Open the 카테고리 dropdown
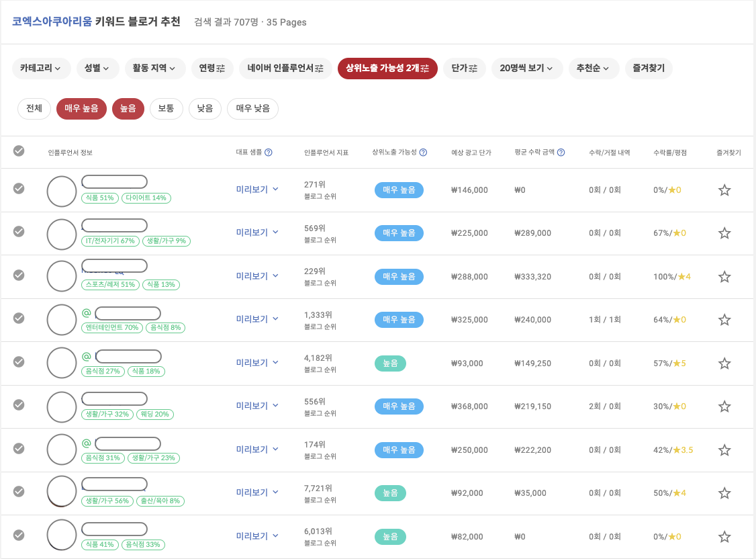 click(x=41, y=68)
